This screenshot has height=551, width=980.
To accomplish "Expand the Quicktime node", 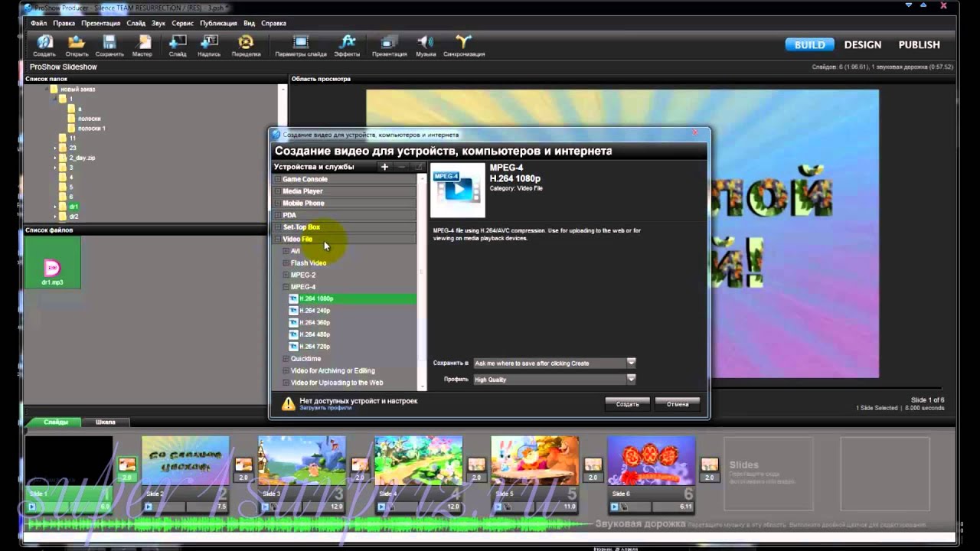I will (x=286, y=359).
